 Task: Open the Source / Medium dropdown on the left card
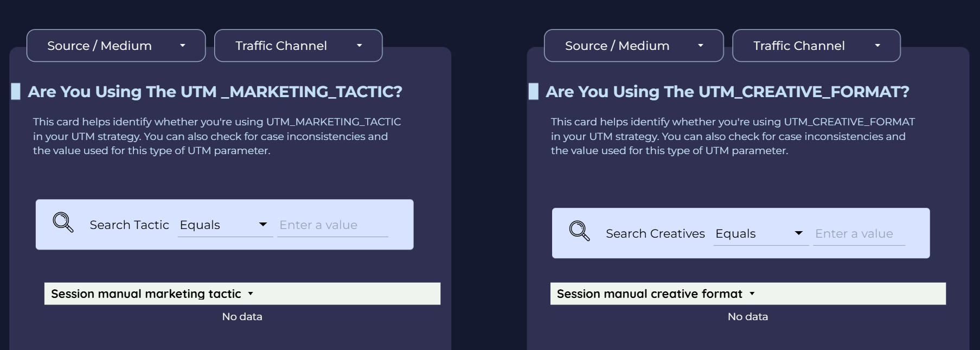116,46
